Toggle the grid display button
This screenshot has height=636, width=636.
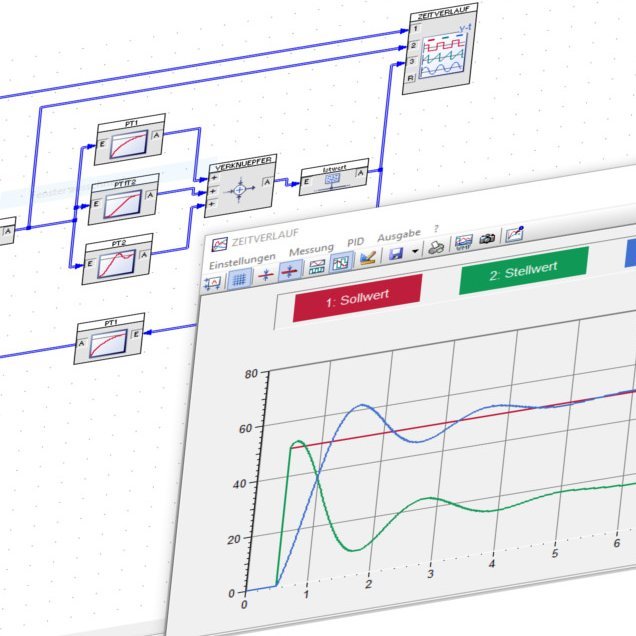pyautogui.click(x=239, y=278)
